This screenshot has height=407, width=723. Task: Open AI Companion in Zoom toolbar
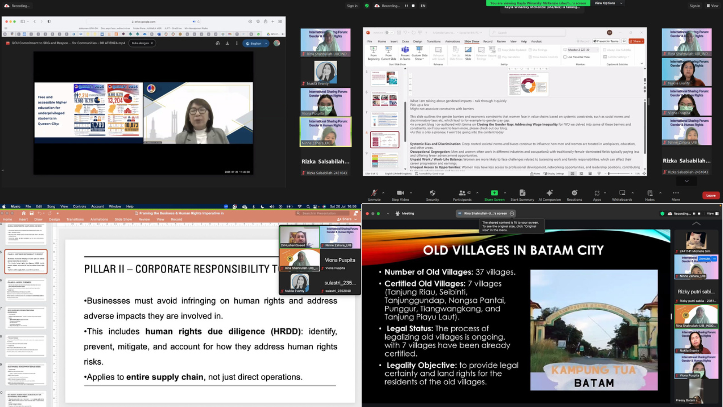pos(549,195)
